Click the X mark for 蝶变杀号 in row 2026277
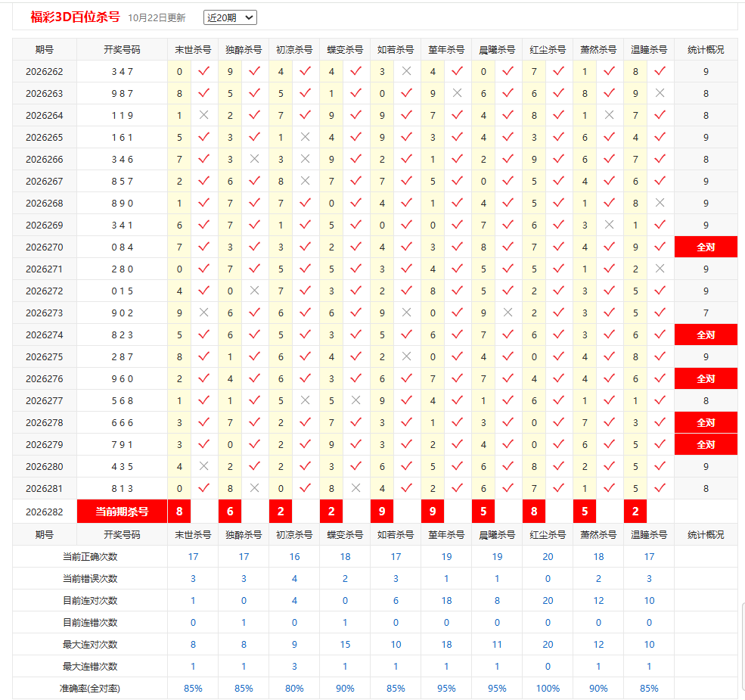The height and width of the screenshot is (700, 745). click(356, 400)
